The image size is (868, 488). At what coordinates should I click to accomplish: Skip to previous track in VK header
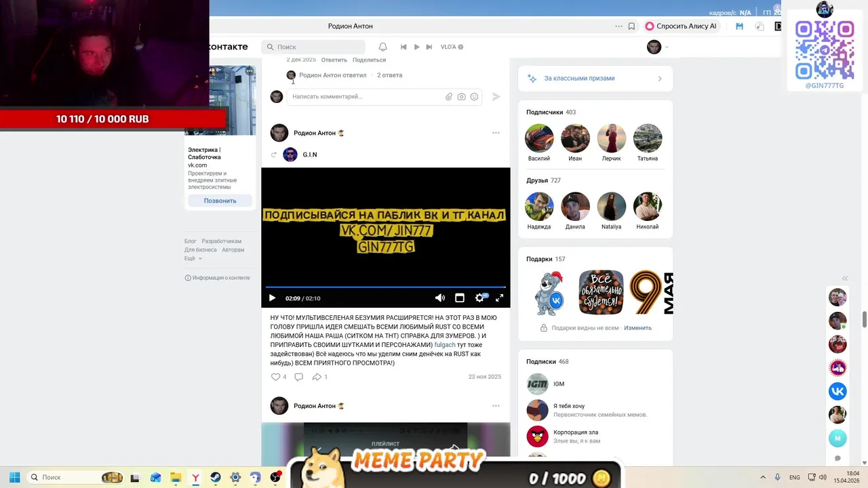[x=403, y=47]
